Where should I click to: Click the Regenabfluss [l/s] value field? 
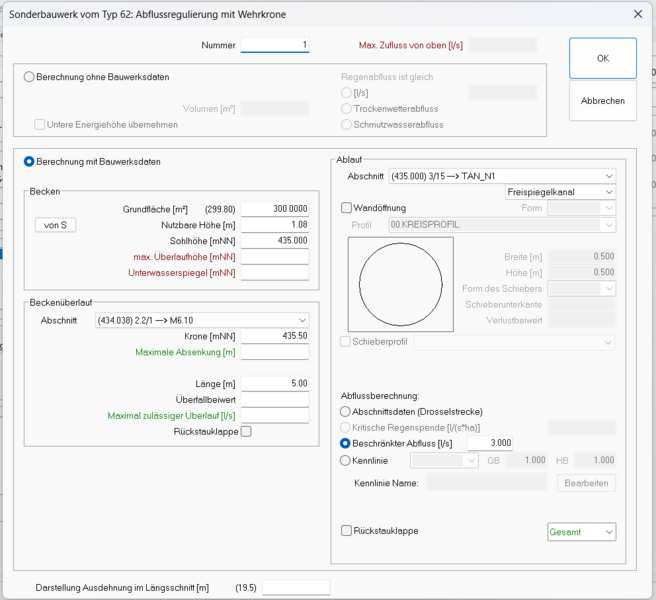tap(502, 93)
